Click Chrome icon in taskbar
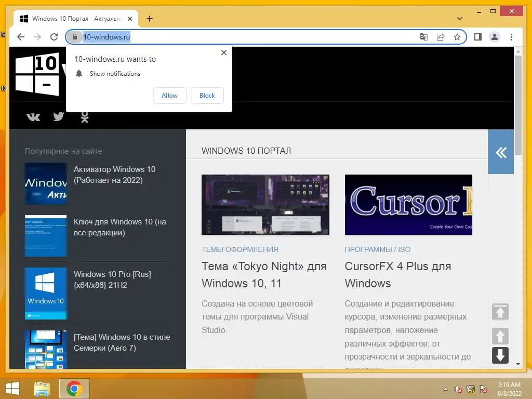This screenshot has height=399, width=532. click(x=74, y=389)
